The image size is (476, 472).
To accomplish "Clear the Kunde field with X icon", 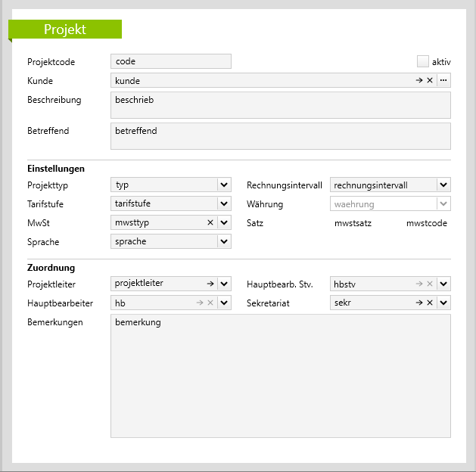I will coord(430,80).
